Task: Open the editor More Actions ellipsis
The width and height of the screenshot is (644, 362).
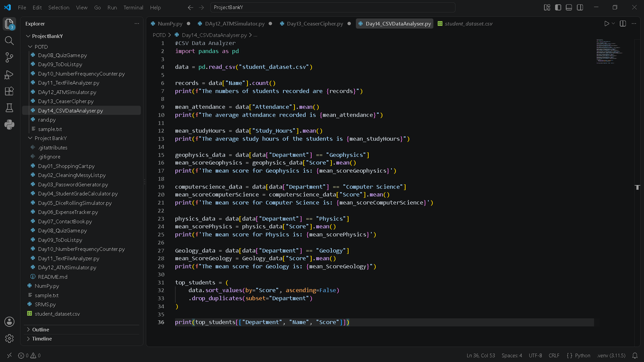Action: (x=634, y=24)
